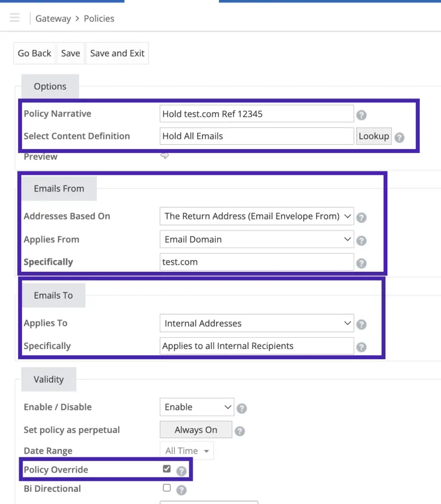Open the hamburger navigation menu
Viewport: 441px width, 504px height.
(14, 17)
